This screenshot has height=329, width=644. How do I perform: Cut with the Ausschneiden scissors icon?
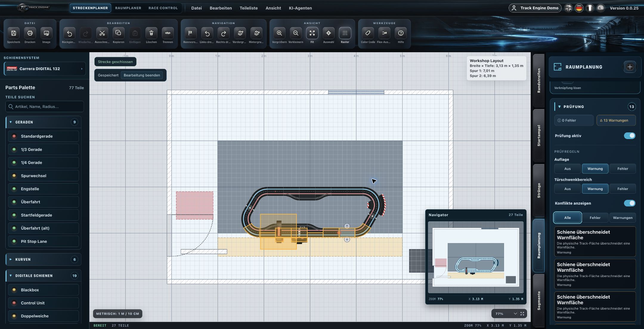(102, 33)
